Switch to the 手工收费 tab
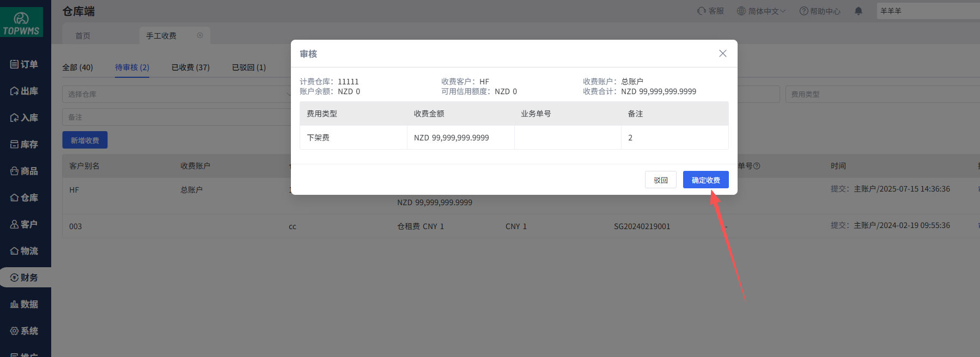 tap(161, 35)
